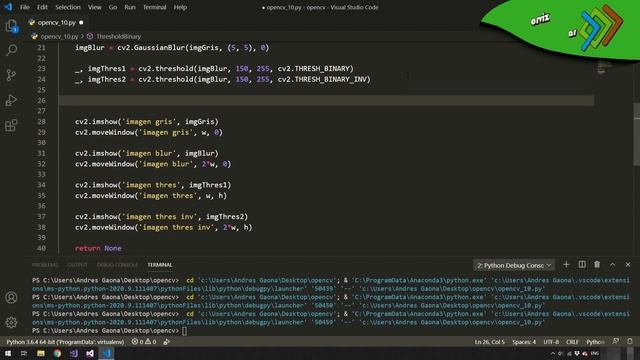Open the Selection menu

[68, 7]
